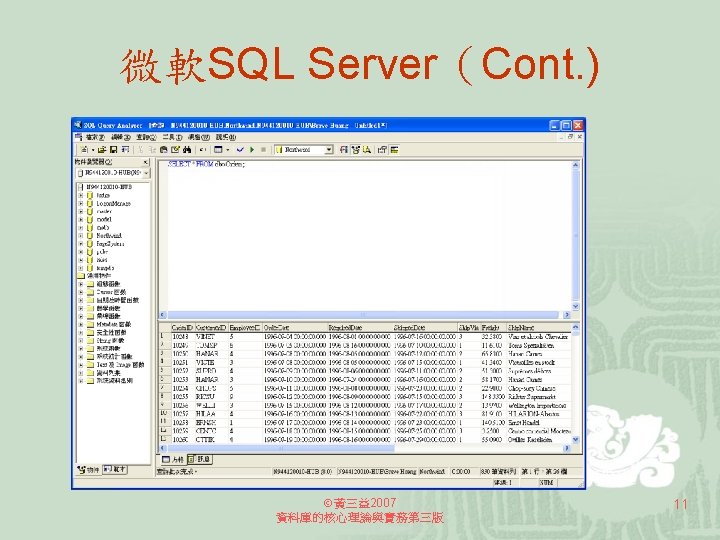Click the green Execute Query play icon
Viewport: 720px width, 540px height.
tap(252, 150)
